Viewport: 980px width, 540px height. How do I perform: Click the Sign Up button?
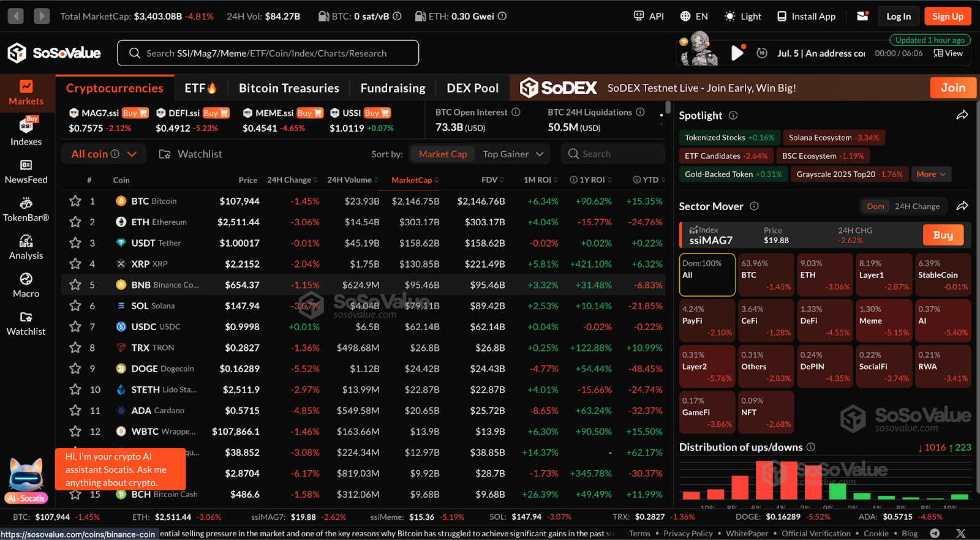[x=948, y=17]
